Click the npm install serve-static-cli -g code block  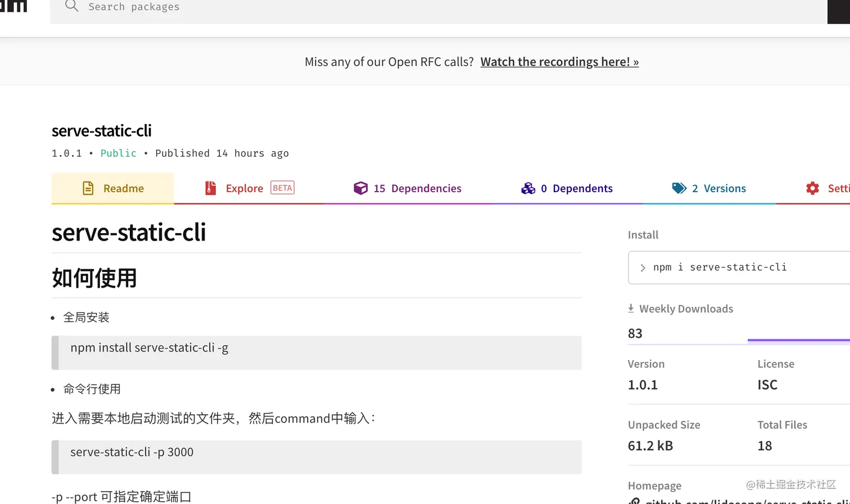click(317, 353)
